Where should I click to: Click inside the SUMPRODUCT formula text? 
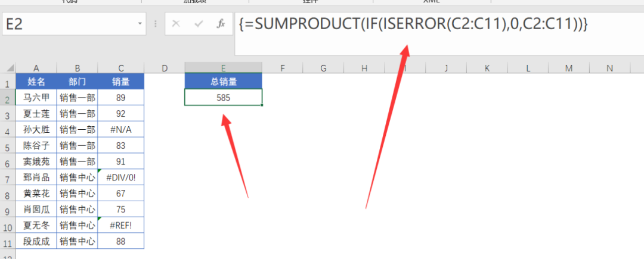(x=414, y=24)
